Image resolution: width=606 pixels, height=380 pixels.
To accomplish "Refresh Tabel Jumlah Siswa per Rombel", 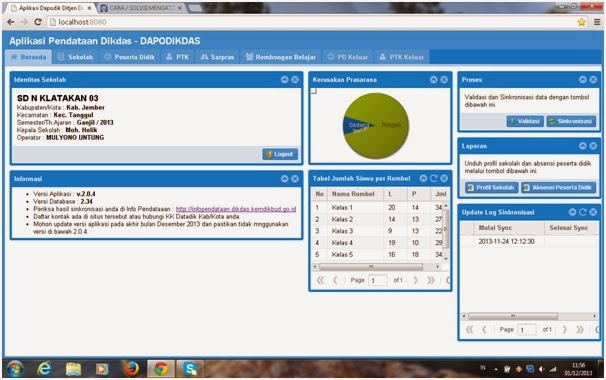I will (x=434, y=178).
